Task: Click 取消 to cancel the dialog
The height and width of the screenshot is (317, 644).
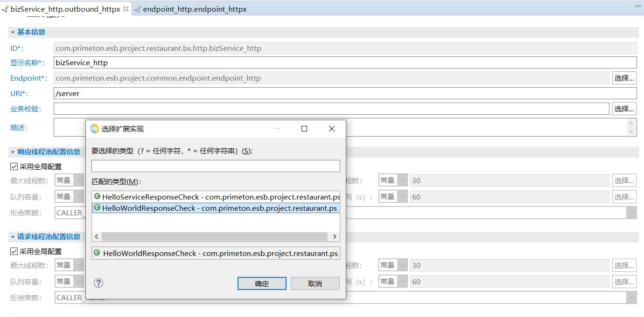Action: [315, 283]
